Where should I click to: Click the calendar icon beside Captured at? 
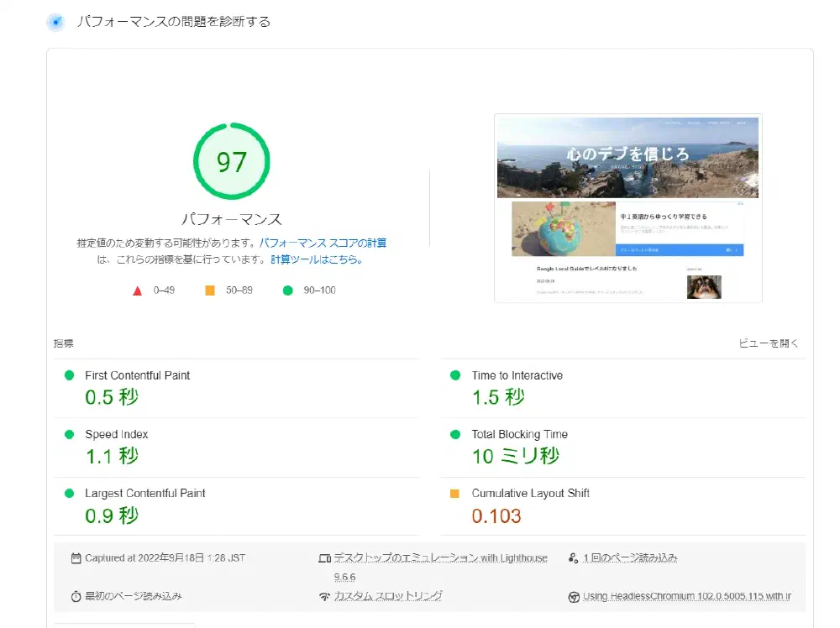point(76,558)
